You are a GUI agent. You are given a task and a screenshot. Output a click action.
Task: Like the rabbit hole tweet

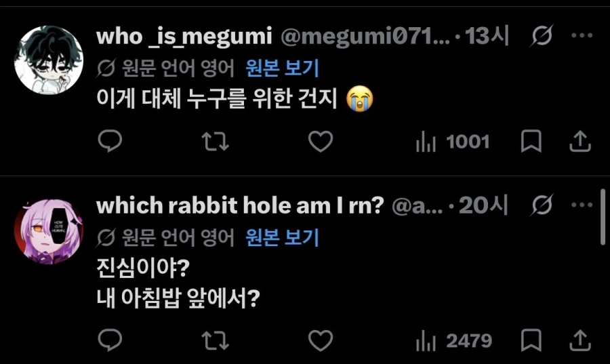click(x=321, y=341)
